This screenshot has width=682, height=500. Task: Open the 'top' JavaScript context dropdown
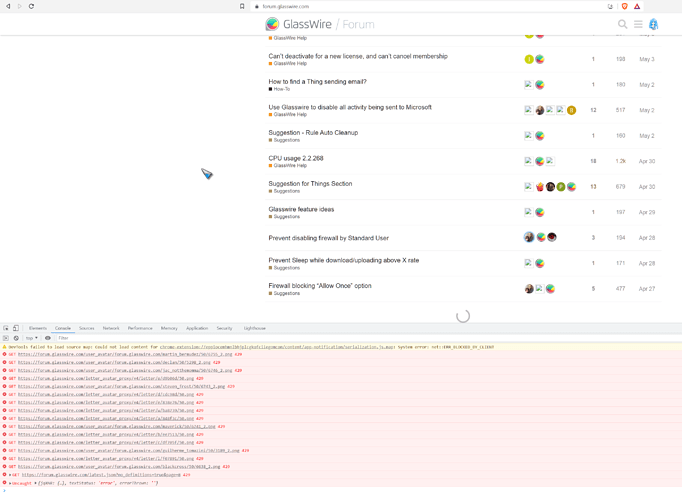tap(31, 338)
